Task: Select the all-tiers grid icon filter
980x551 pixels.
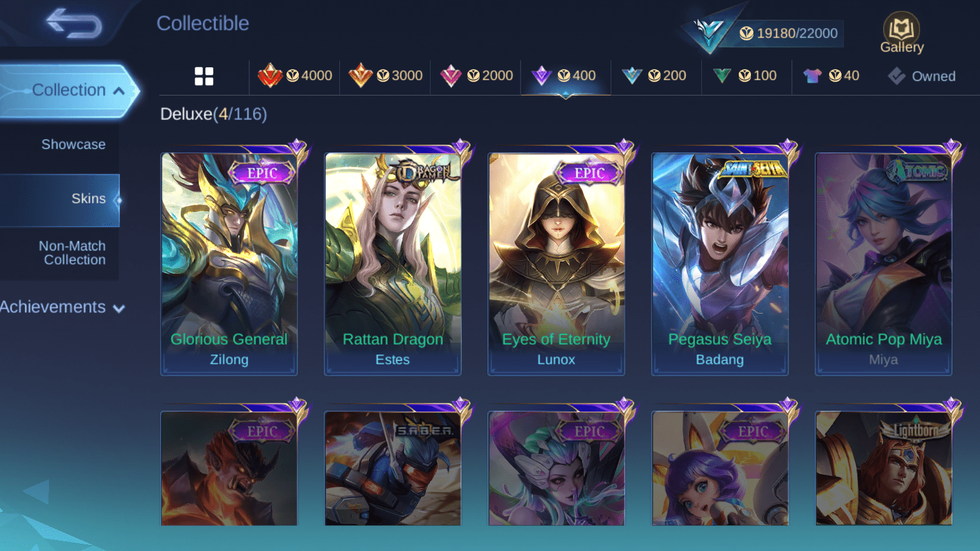Action: coord(204,77)
